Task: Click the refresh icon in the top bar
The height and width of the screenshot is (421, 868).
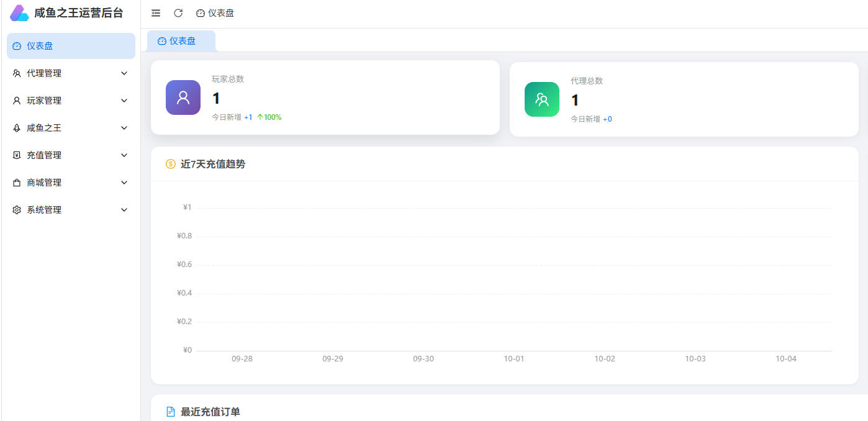Action: [x=178, y=13]
